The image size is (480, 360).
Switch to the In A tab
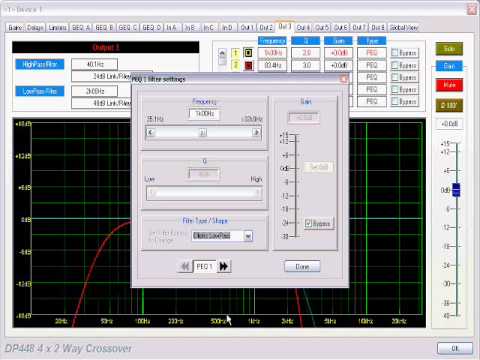coord(172,28)
